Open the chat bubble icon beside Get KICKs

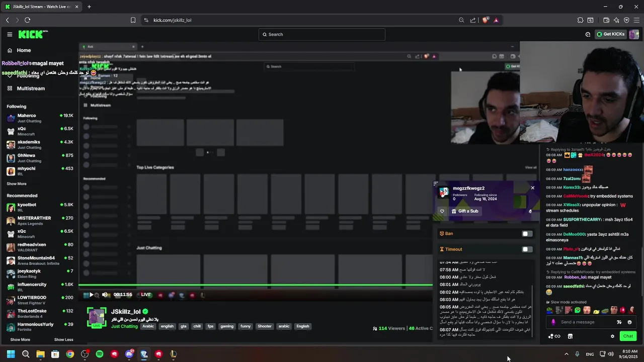[588, 34]
